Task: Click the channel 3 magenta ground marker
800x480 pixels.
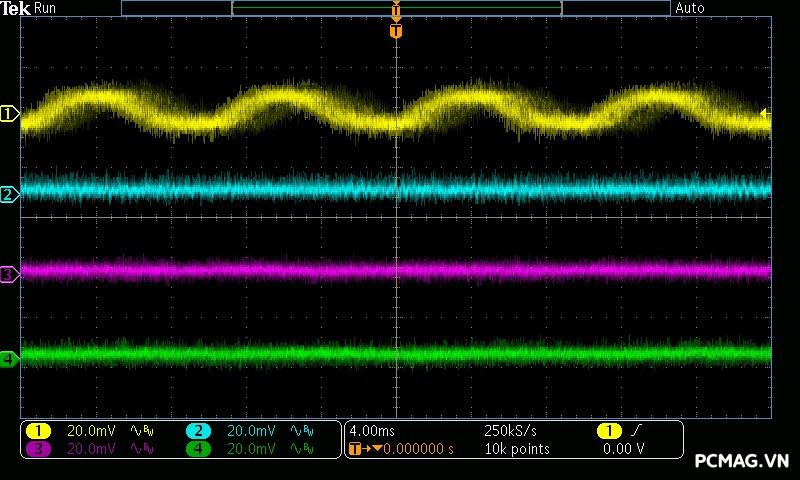Action: (x=9, y=274)
